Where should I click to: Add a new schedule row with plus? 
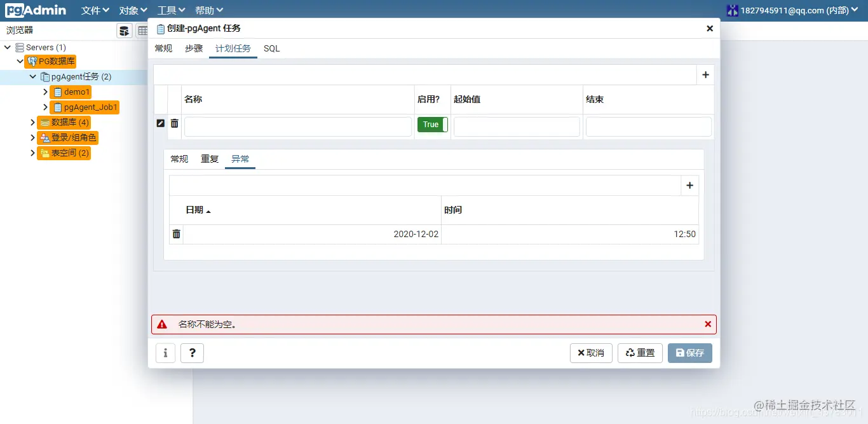pos(705,75)
